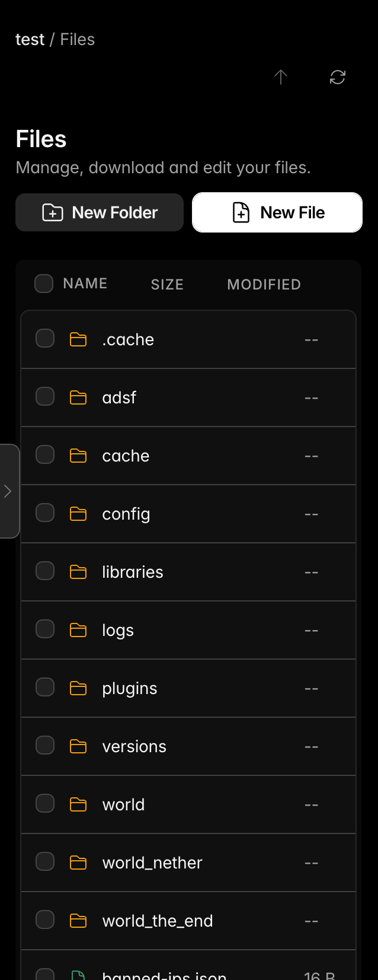
Task: Sort files by the MODIFIED column
Action: (264, 285)
